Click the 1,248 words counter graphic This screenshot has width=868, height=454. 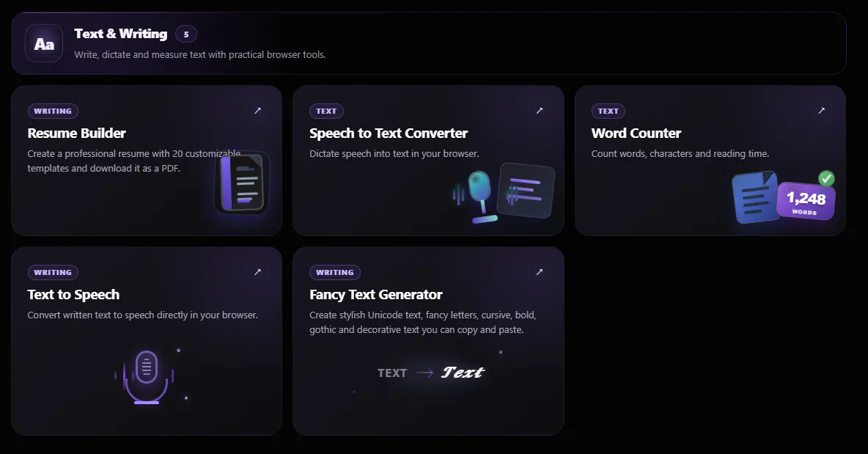click(x=806, y=202)
